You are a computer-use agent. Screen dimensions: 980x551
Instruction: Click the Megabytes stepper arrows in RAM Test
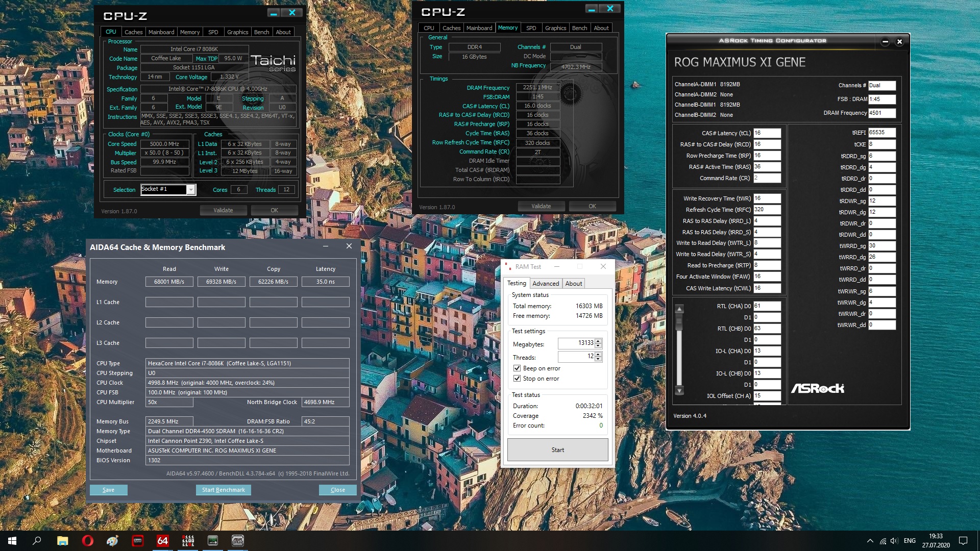coord(598,343)
